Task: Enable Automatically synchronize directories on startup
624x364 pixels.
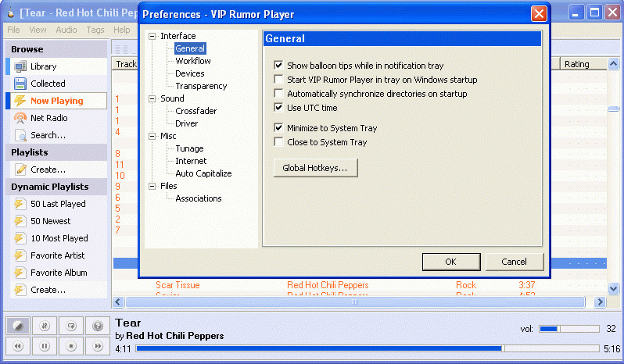Action: [x=278, y=94]
